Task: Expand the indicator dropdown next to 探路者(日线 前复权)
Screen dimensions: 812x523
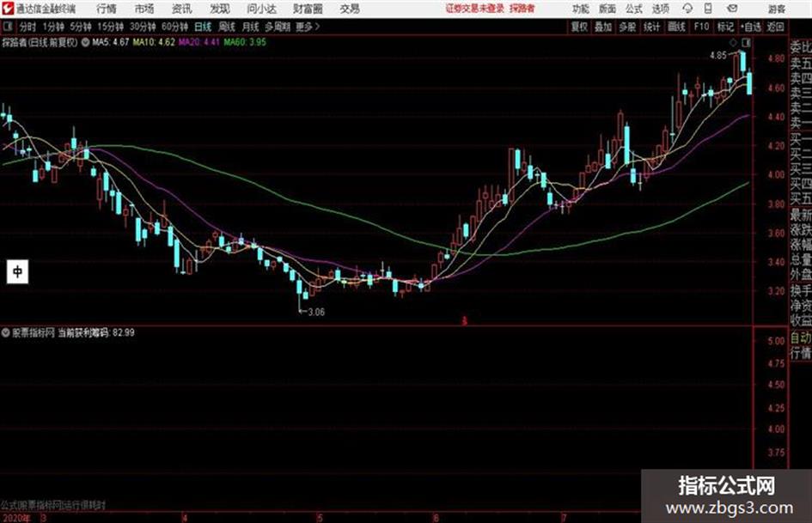Action: (x=85, y=42)
